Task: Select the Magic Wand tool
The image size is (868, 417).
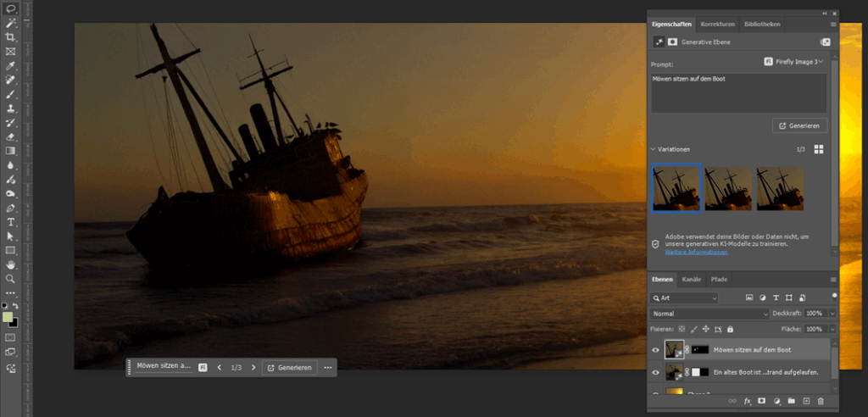Action: [10, 23]
